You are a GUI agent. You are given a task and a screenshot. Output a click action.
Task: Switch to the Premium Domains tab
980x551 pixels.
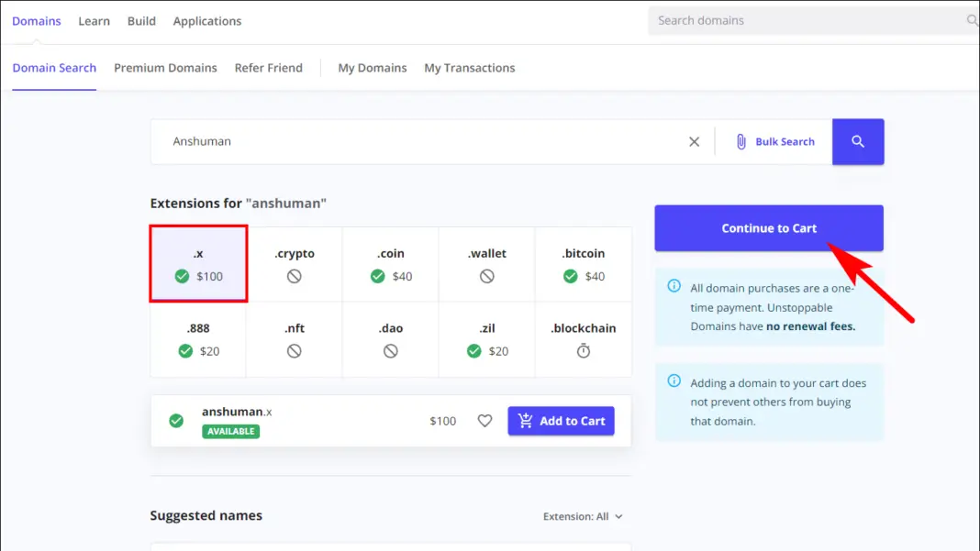tap(165, 68)
